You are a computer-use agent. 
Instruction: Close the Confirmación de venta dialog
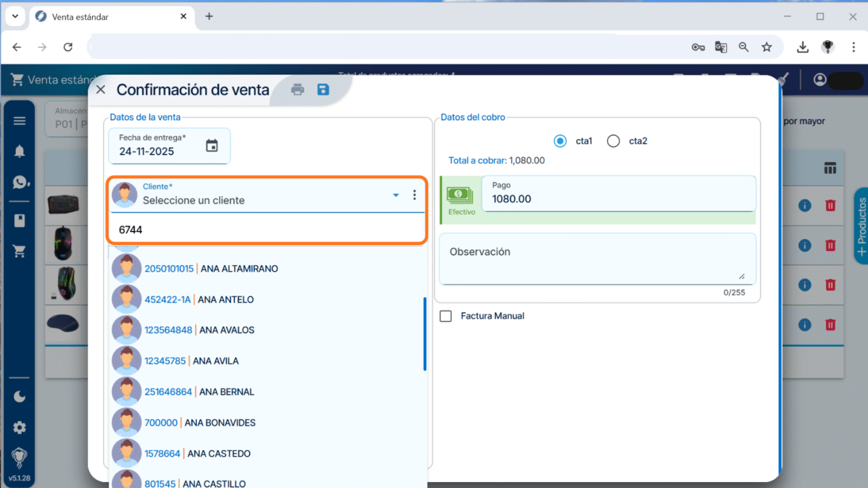101,89
